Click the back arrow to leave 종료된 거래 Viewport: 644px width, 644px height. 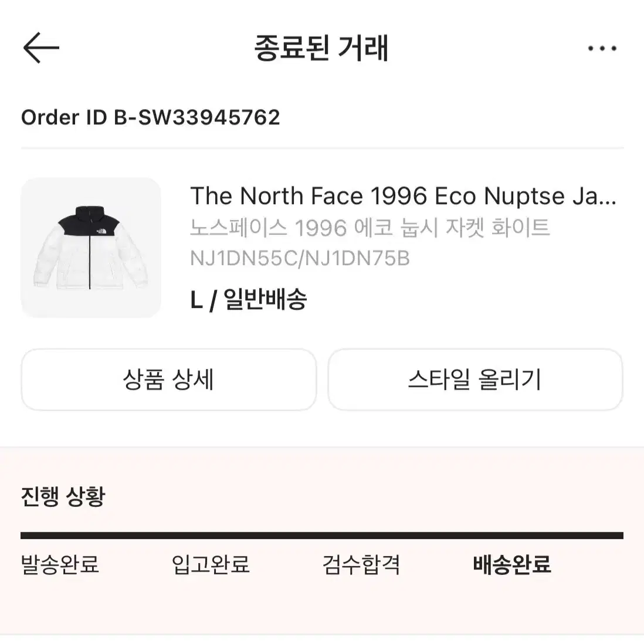tap(40, 48)
